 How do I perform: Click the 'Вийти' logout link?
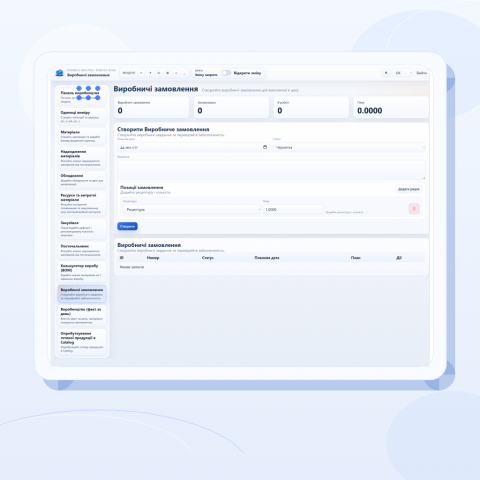point(421,73)
